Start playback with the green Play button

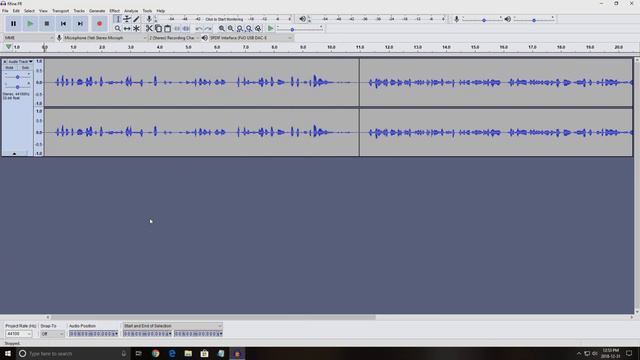[x=30, y=24]
